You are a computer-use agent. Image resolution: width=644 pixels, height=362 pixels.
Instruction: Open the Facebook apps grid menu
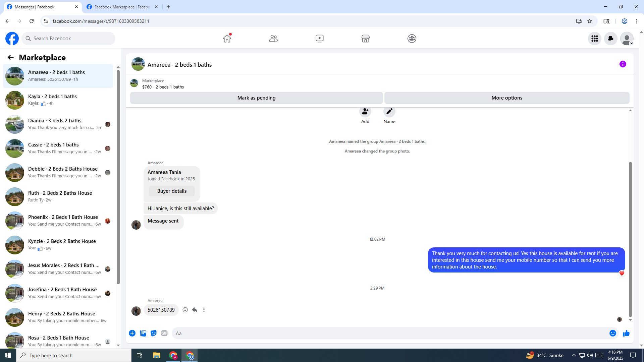pyautogui.click(x=594, y=39)
